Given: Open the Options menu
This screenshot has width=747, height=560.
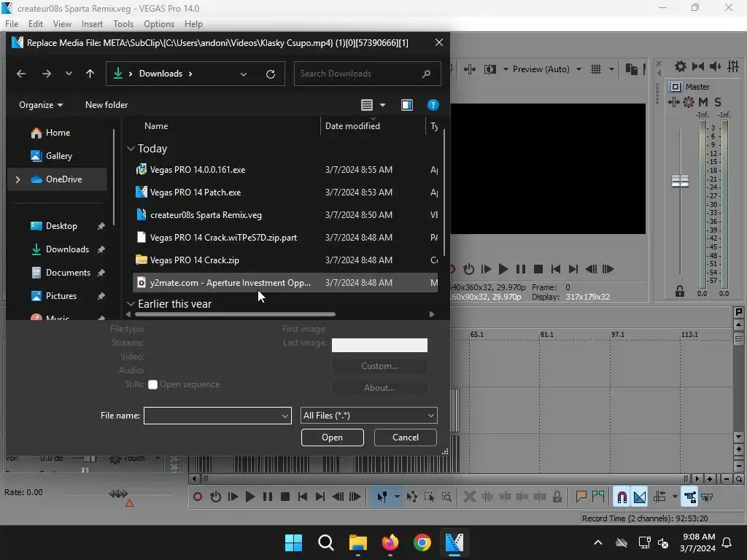Looking at the screenshot, I should coord(159,24).
